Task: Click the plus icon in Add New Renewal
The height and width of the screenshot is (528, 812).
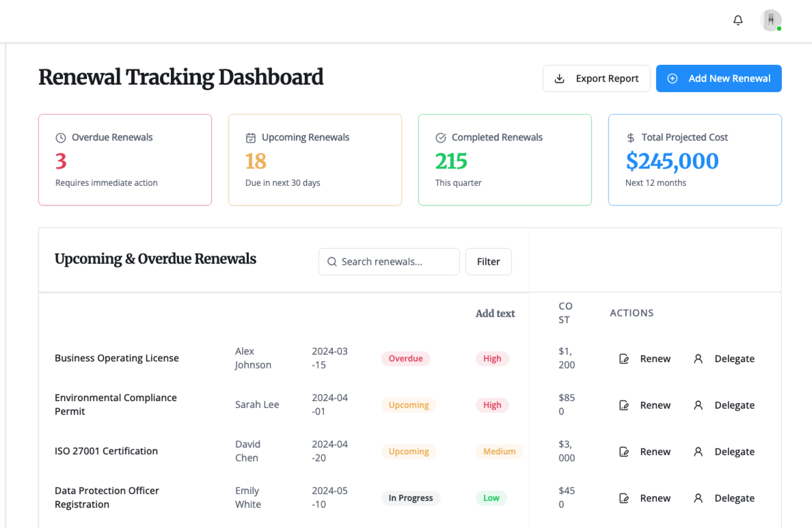Action: pyautogui.click(x=672, y=79)
